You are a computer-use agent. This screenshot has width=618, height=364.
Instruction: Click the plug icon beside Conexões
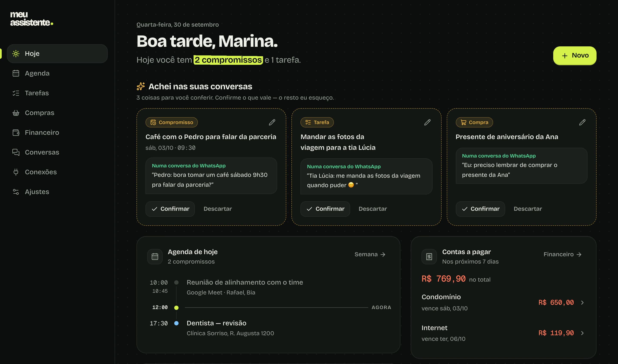coord(16,172)
